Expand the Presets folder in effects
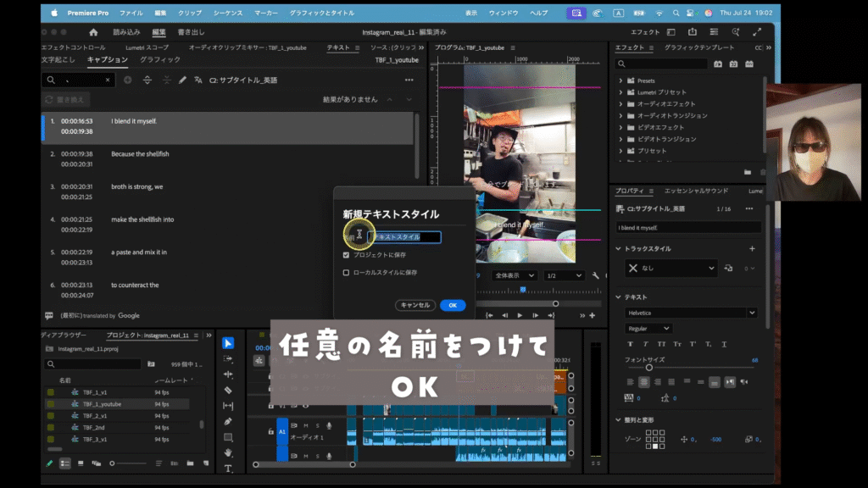Viewport: 868px width, 488px height. coord(620,80)
